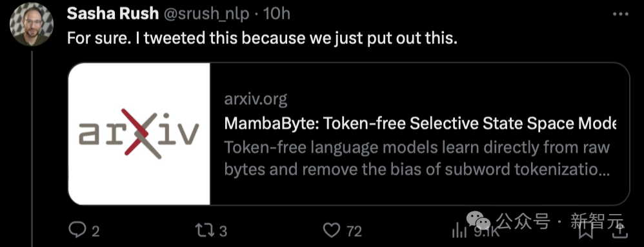Open the three-dot More menu
This screenshot has height=247, width=644.
[x=621, y=14]
